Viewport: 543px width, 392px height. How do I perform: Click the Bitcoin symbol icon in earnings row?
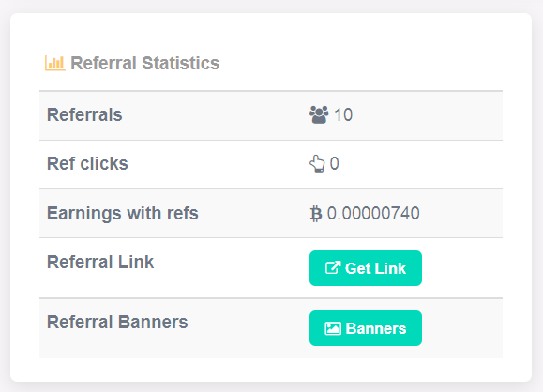pyautogui.click(x=315, y=214)
